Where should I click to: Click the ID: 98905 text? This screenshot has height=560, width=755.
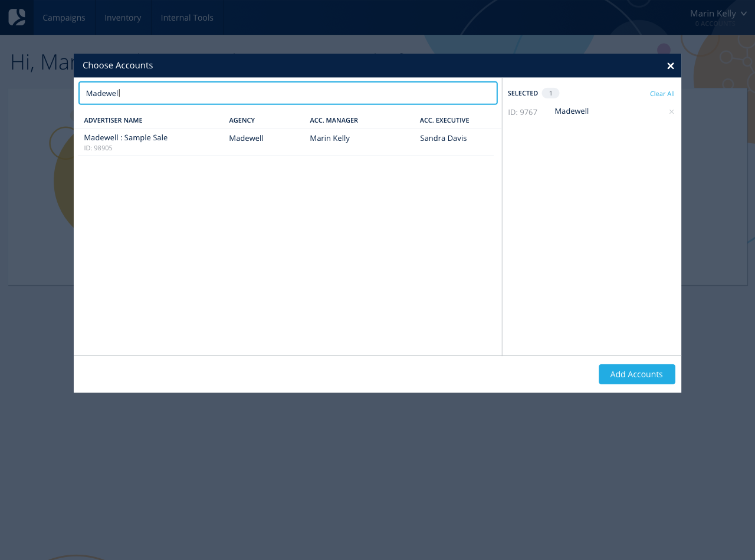[x=98, y=148]
